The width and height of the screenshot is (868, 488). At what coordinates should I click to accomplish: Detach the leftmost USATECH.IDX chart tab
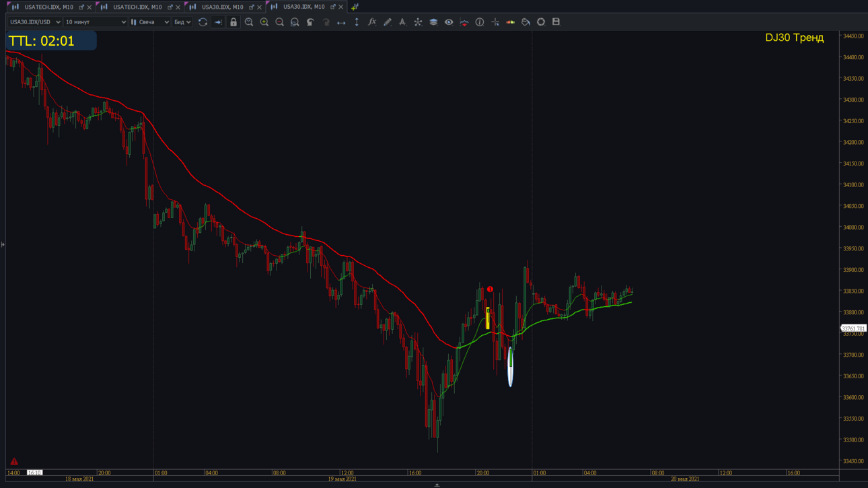click(81, 7)
